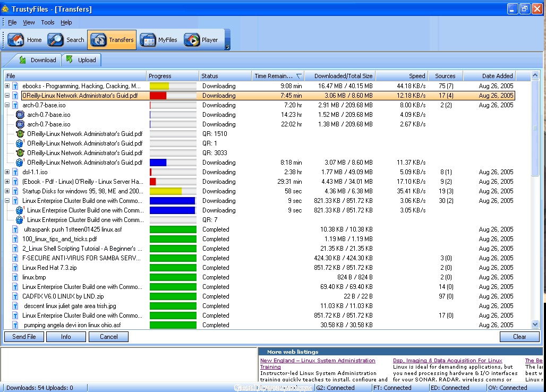Open New England Linux System Administration Training link

coord(318,363)
